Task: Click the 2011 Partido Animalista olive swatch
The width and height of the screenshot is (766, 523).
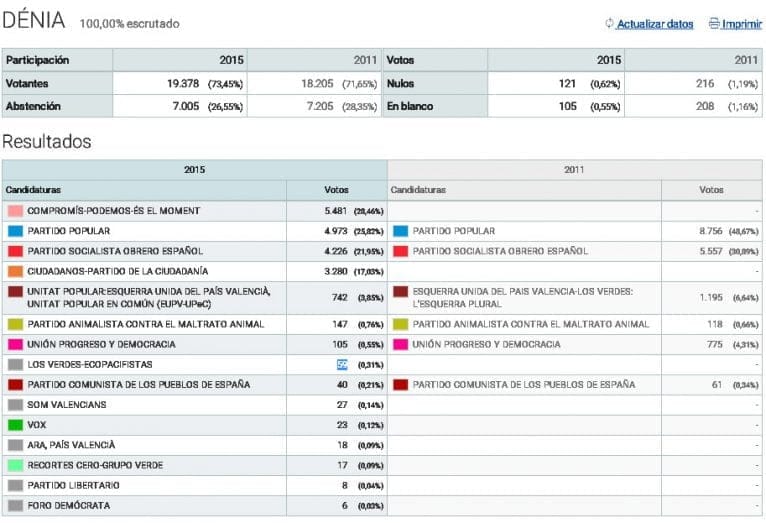Action: pyautogui.click(x=401, y=324)
